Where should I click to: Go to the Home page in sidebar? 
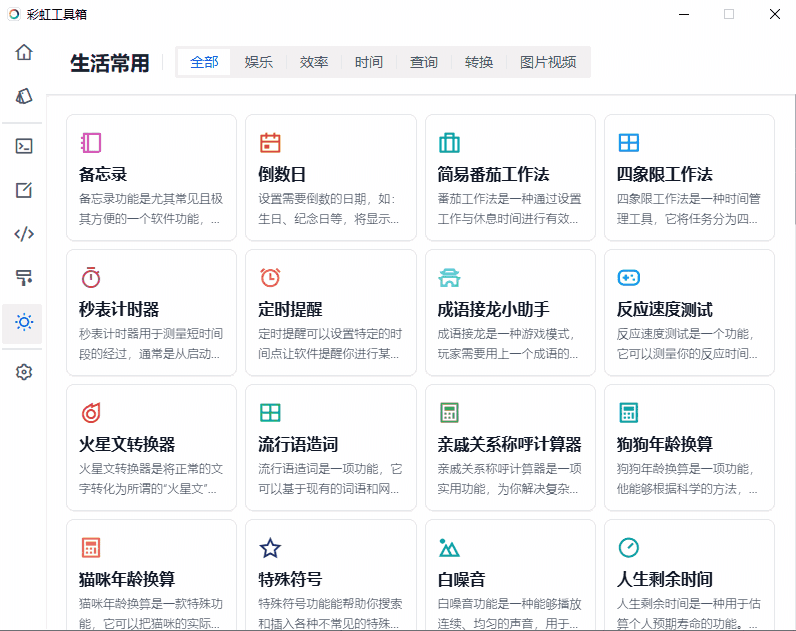click(x=24, y=52)
